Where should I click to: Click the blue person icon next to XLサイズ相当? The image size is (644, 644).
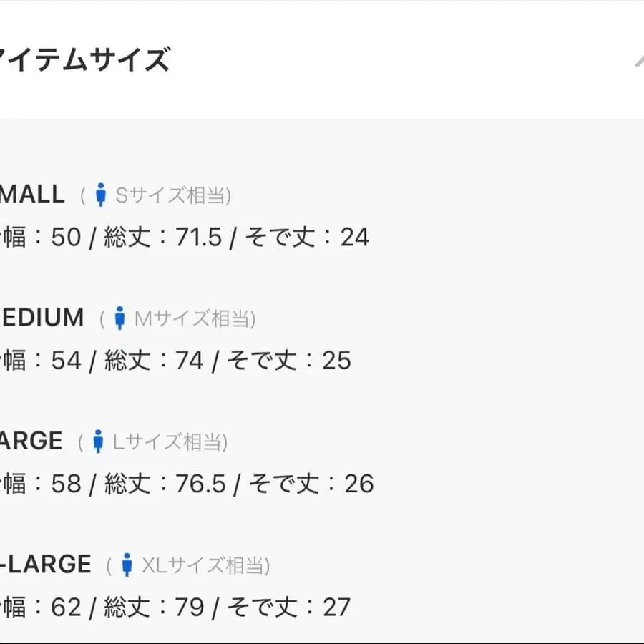point(127,565)
